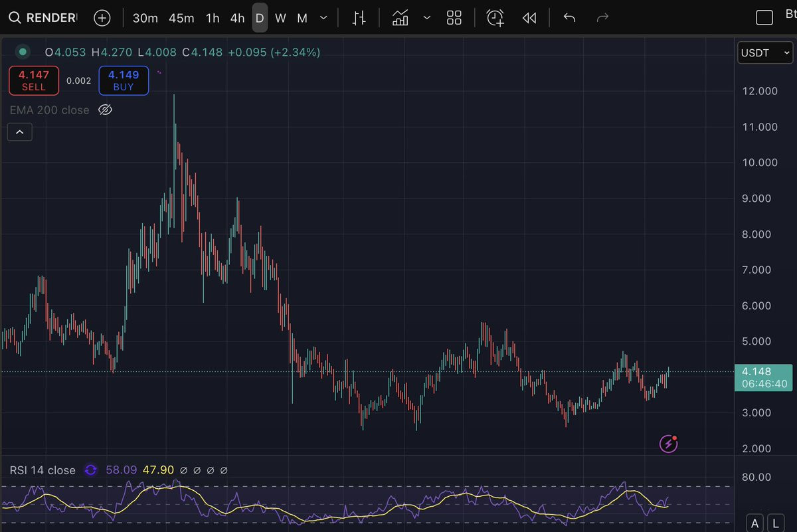Screen dimensions: 797x532
Task: Open the layout templates grid icon
Action: click(454, 18)
